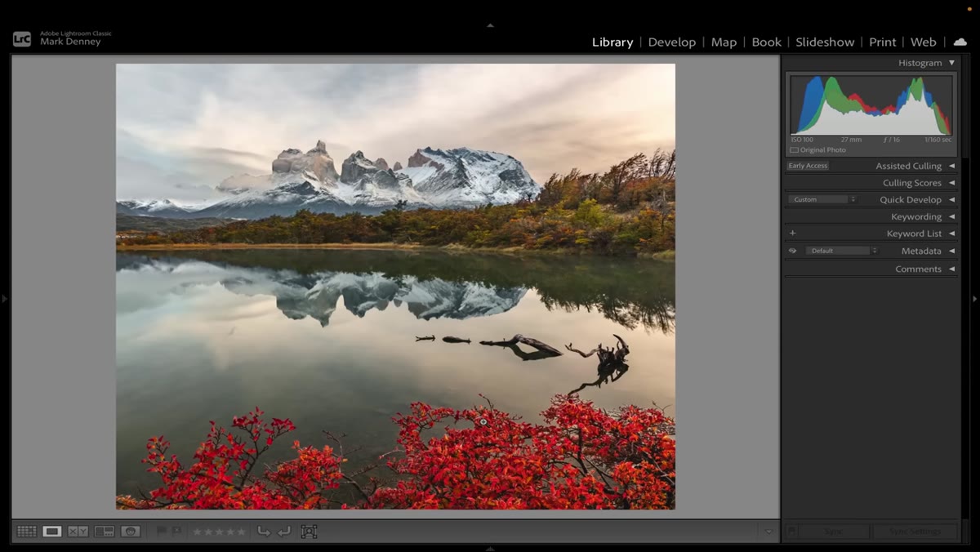Viewport: 980px width, 552px height.
Task: Open toolbar content dropdown arrow
Action: (768, 532)
